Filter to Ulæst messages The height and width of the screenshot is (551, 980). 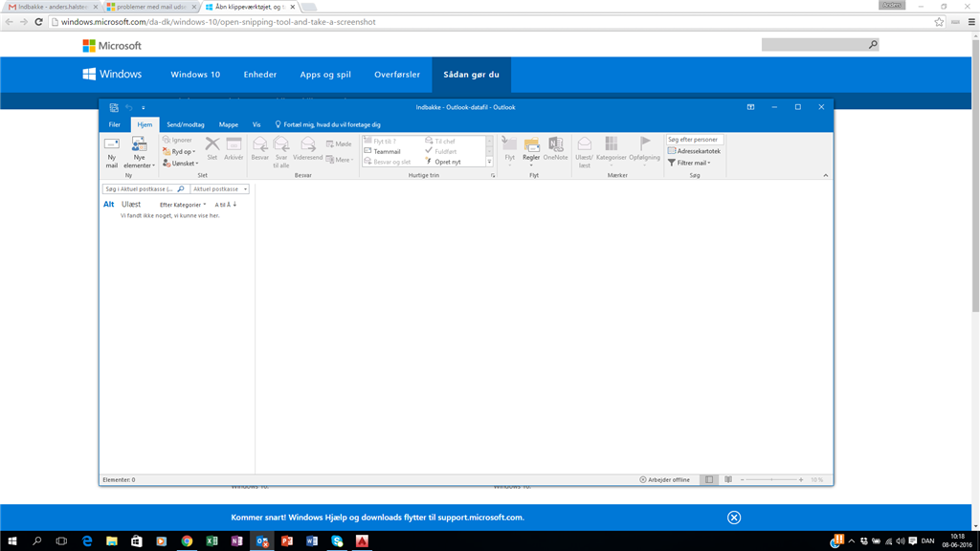point(130,205)
